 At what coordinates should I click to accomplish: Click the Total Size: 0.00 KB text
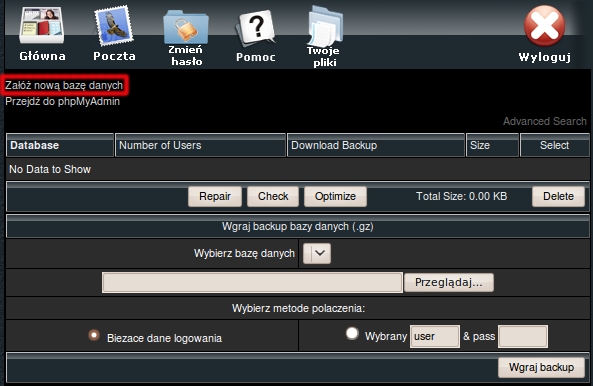coord(461,196)
